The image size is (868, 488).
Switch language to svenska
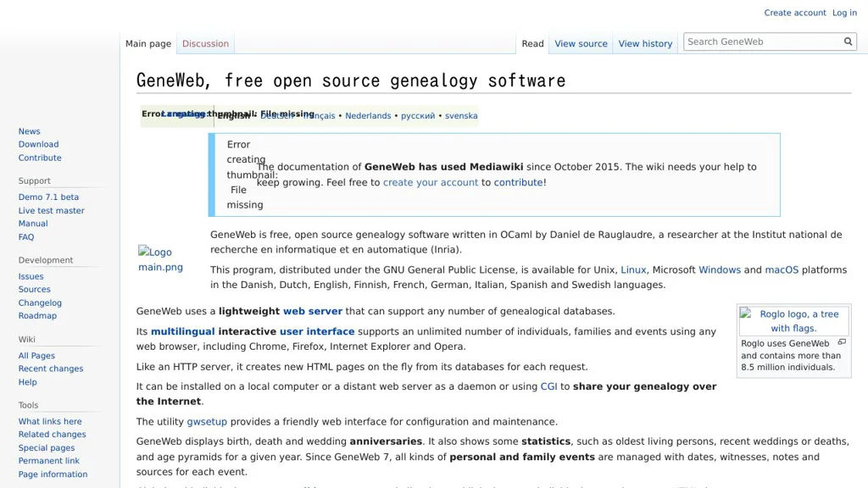[x=461, y=116]
